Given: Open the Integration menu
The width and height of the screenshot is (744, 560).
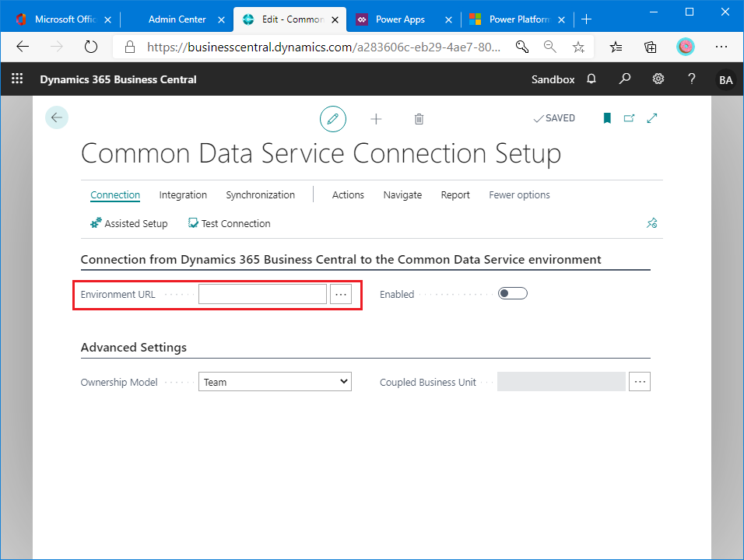Looking at the screenshot, I should coord(183,195).
